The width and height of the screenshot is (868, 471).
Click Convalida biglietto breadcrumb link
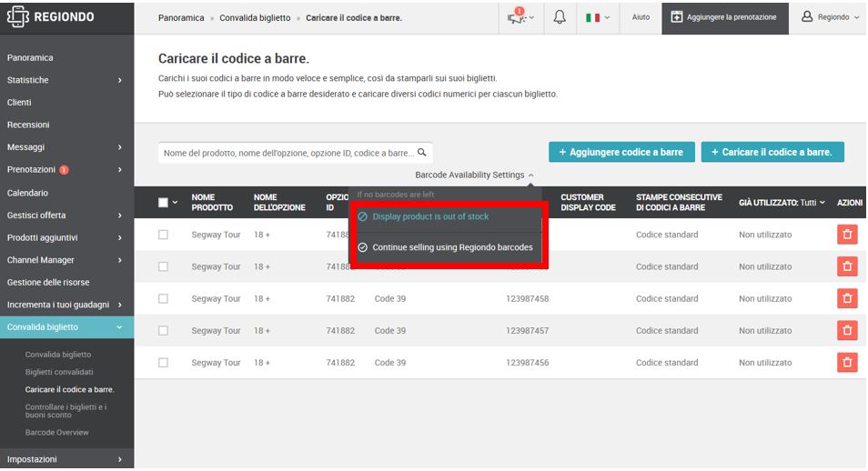point(255,17)
